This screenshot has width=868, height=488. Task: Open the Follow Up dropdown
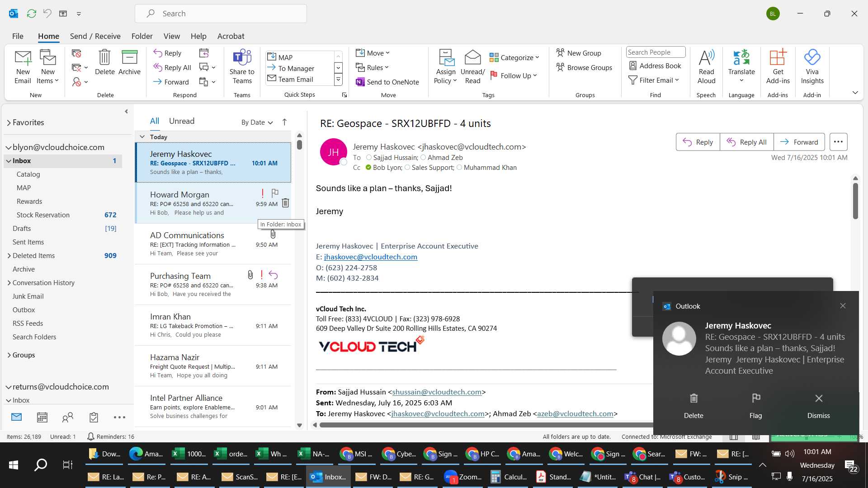pos(513,75)
